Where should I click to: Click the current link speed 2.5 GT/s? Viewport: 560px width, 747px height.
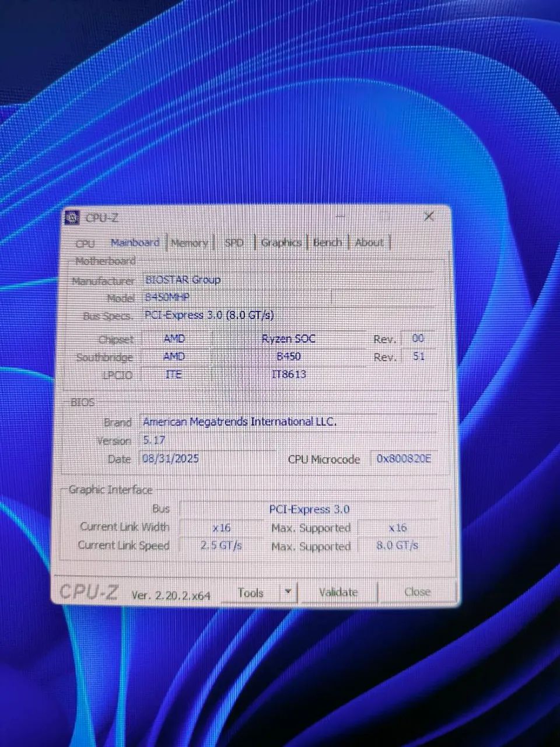221,546
